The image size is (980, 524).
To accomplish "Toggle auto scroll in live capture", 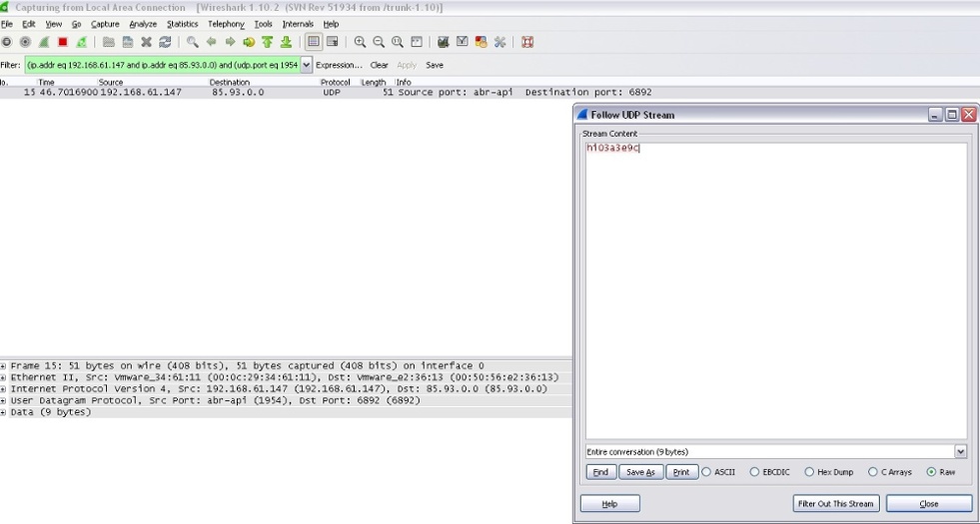I will (x=333, y=42).
